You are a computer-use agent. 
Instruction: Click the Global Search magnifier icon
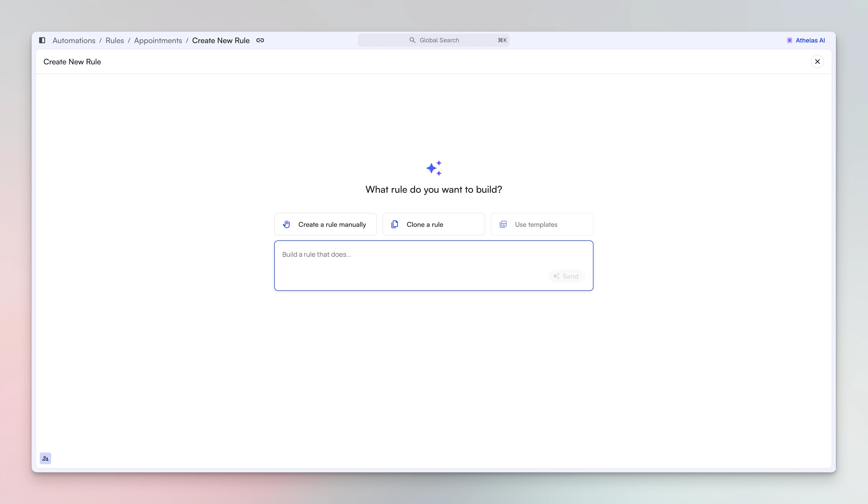[412, 40]
